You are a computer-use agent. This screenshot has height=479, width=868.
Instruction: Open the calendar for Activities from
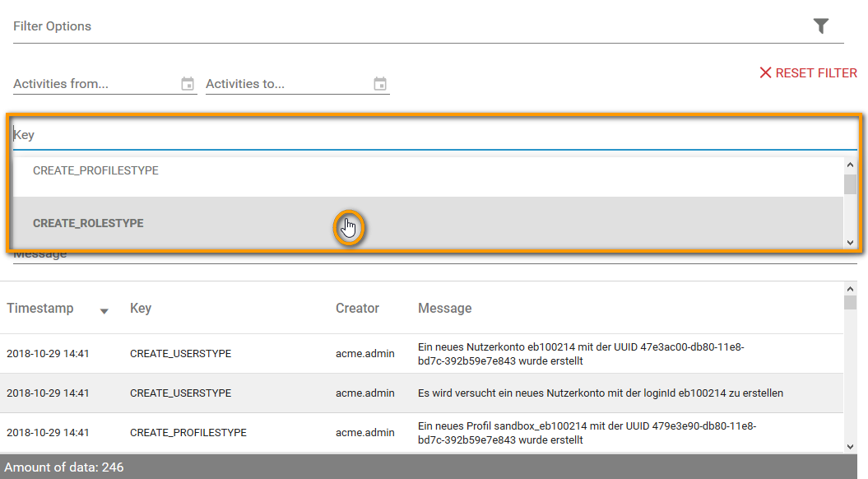coord(188,82)
